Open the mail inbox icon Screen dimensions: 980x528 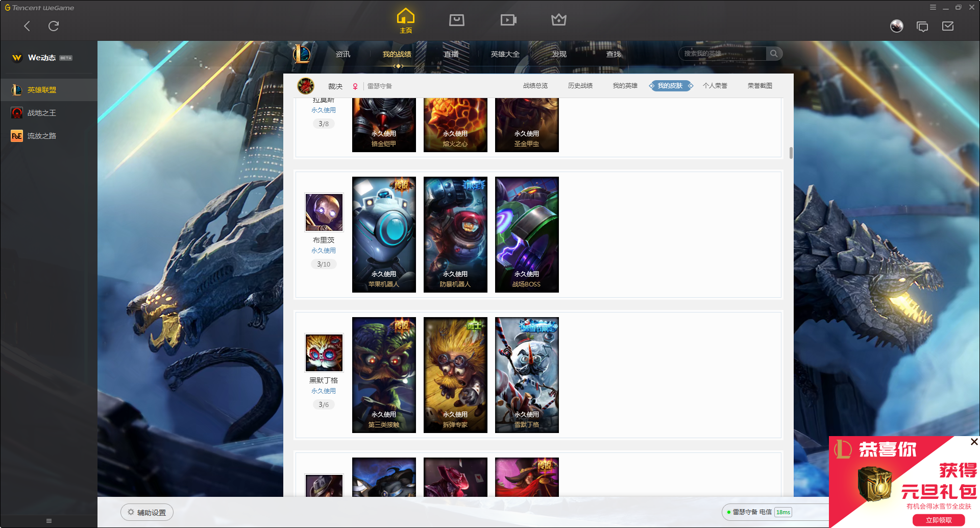pos(948,26)
